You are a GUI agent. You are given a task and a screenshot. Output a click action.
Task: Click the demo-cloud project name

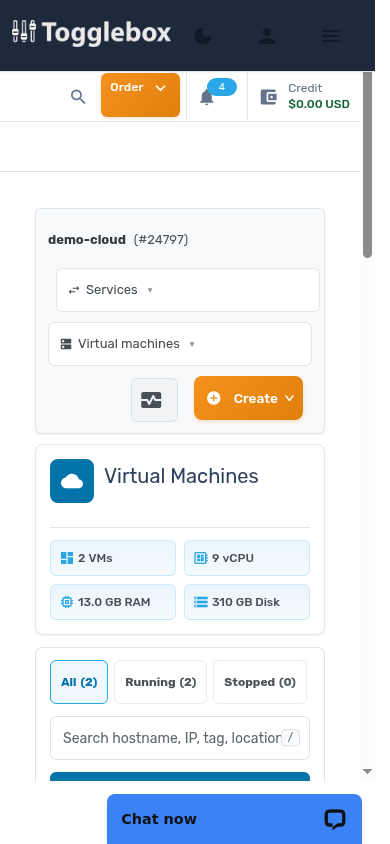(87, 240)
